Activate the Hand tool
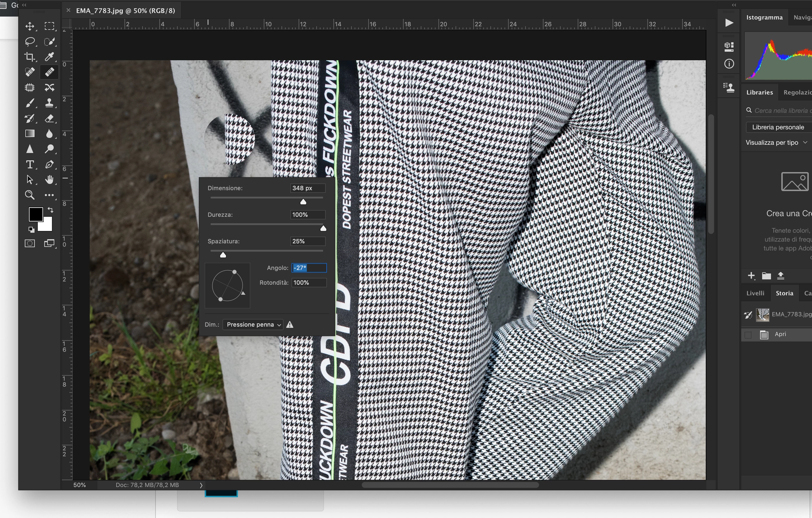 point(49,180)
